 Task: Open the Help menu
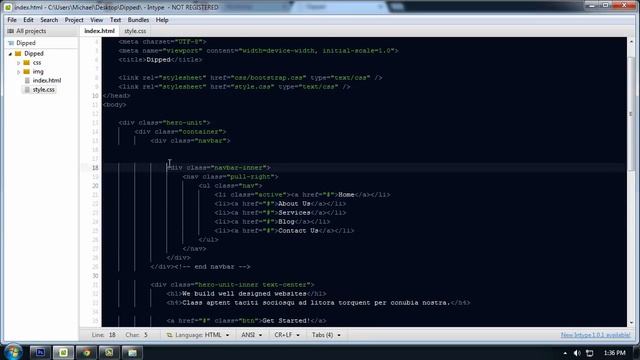(162, 20)
